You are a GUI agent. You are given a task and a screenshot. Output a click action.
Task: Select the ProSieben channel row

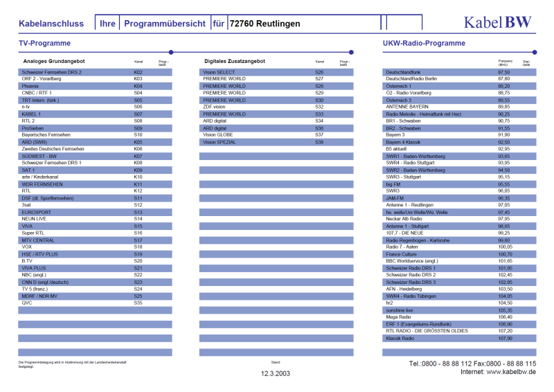coord(95,128)
